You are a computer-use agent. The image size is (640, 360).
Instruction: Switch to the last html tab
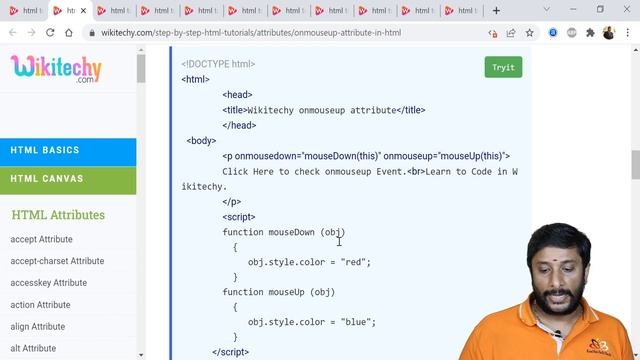(x=461, y=11)
